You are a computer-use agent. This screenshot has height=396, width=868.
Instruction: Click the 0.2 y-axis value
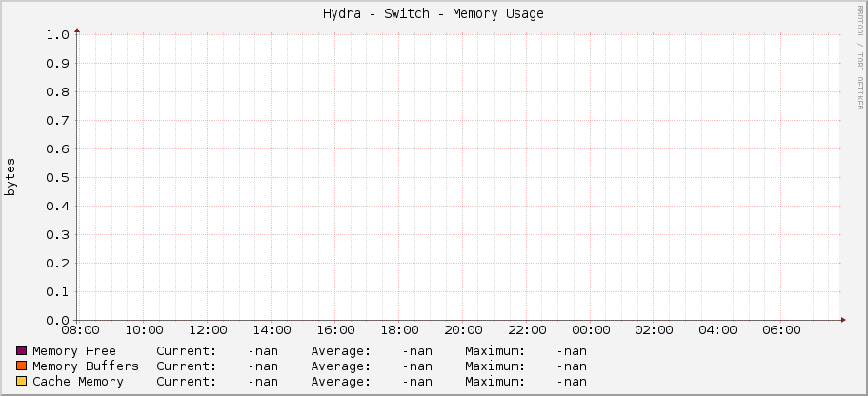[57, 264]
